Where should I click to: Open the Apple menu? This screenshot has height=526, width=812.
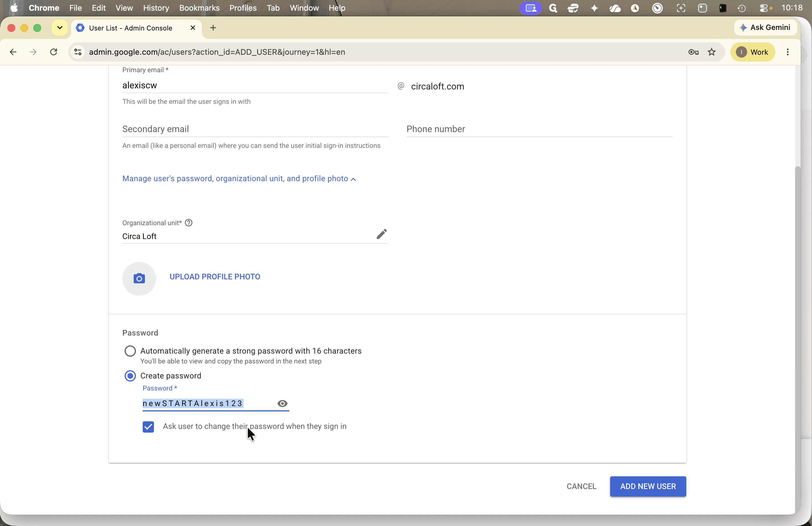[14, 8]
